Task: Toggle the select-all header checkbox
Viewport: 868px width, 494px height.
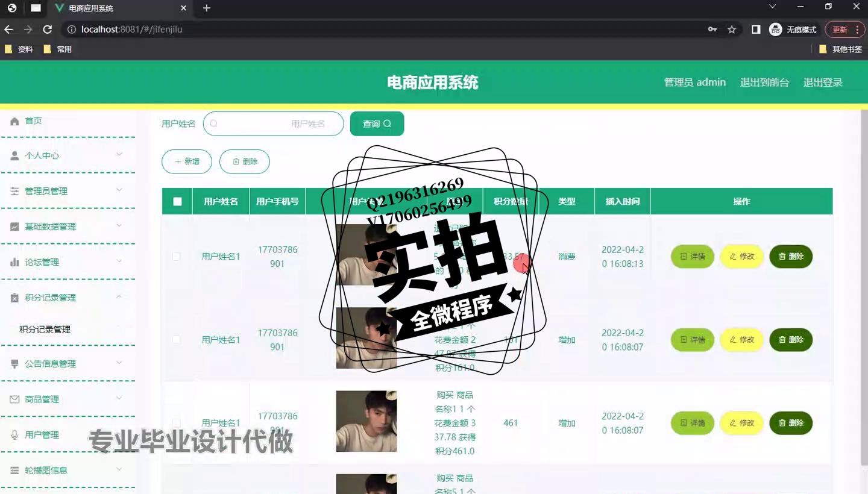Action: pos(177,202)
